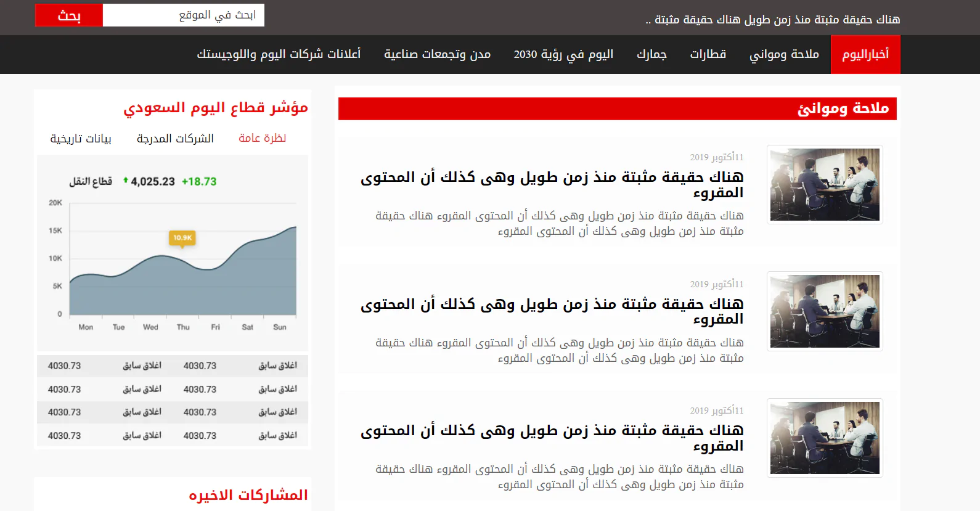Open اليوم في رؤية 2030 menu item
Screen dimensions: 980x511
(563, 55)
